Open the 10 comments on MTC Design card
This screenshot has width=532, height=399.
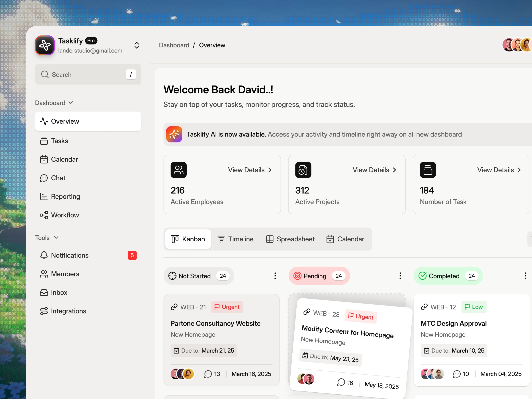coord(461,374)
